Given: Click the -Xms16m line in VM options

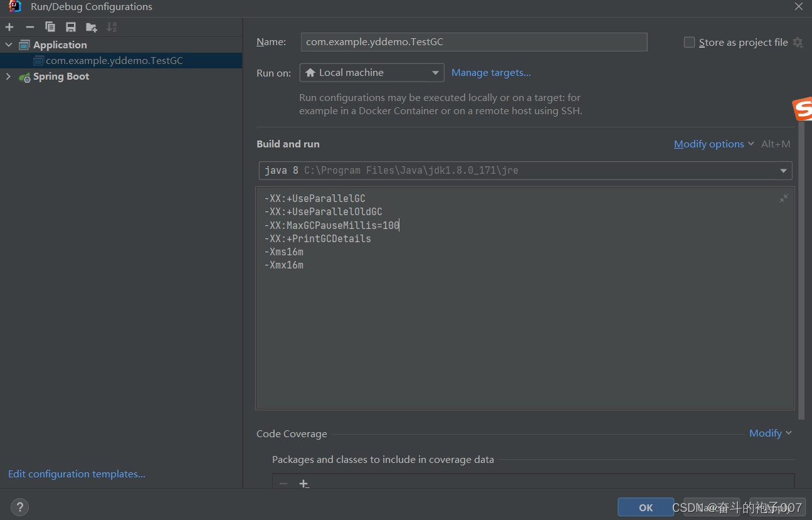Looking at the screenshot, I should click(x=283, y=252).
